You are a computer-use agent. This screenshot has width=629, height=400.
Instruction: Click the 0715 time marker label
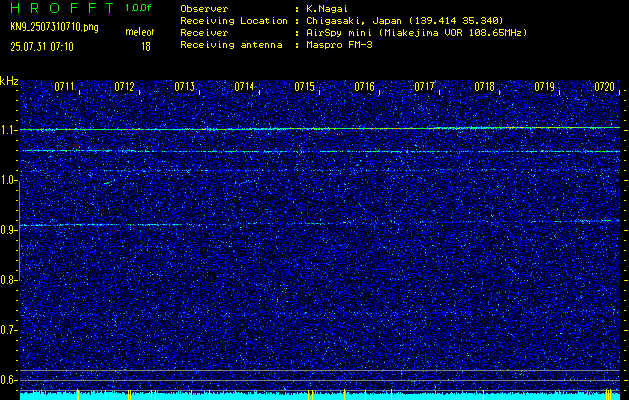click(x=304, y=86)
